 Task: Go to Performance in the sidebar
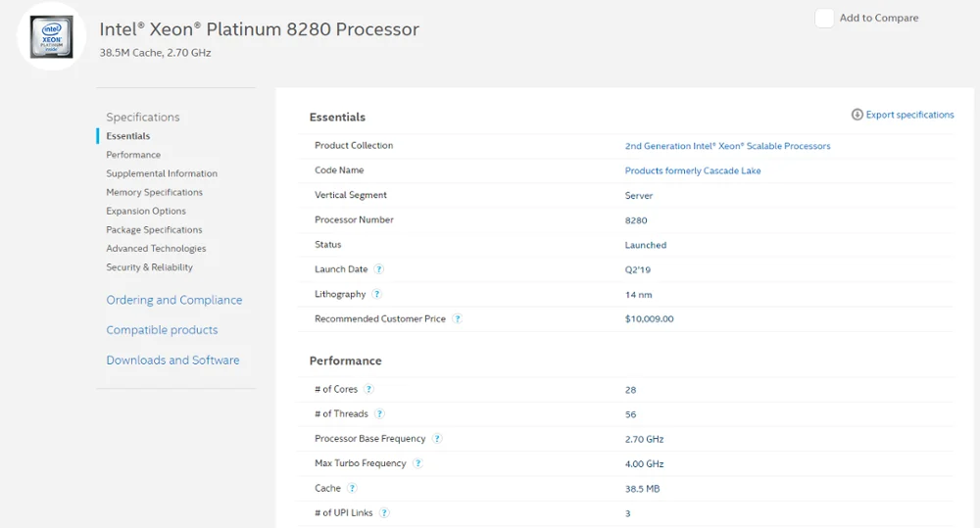133,155
